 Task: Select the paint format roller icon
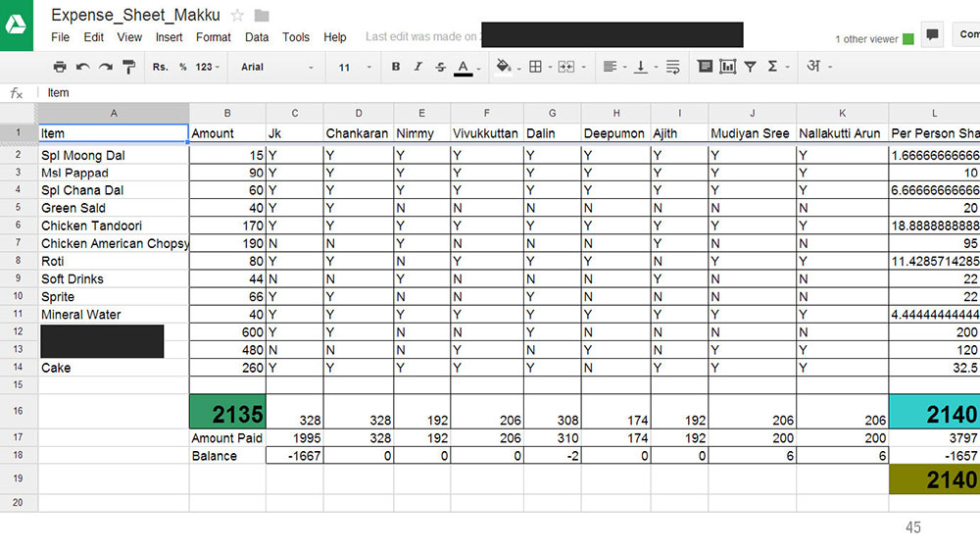(x=128, y=67)
